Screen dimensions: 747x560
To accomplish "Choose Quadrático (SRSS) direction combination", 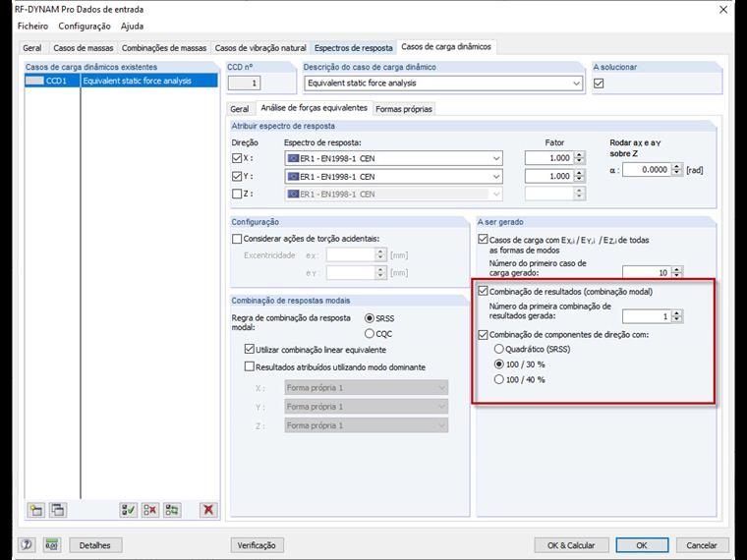I will tap(498, 349).
